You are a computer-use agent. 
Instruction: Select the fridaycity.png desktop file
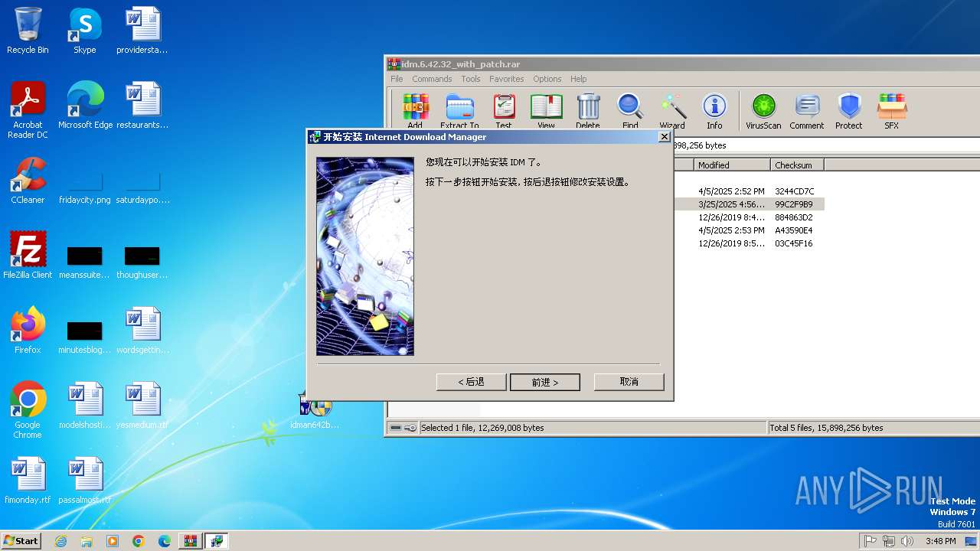85,188
